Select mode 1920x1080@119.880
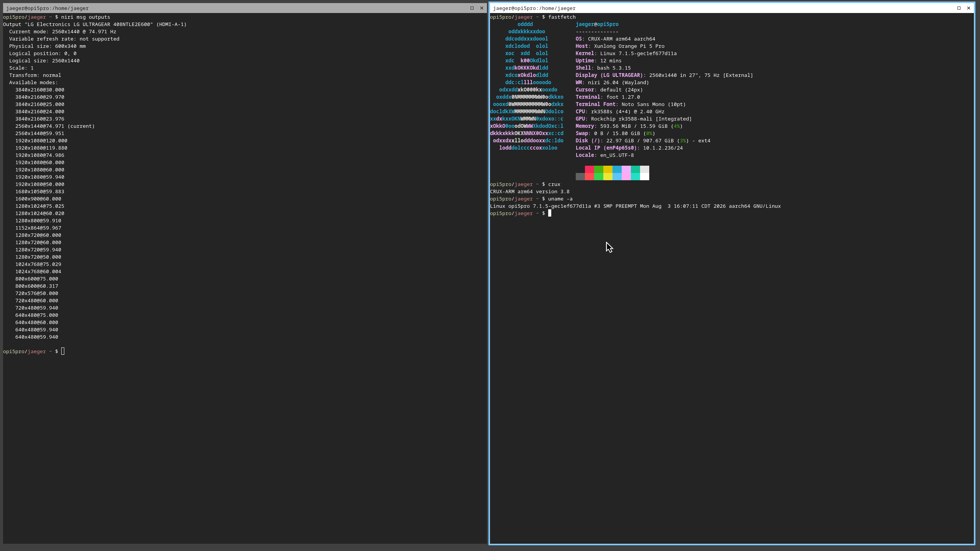The height and width of the screenshot is (551, 980). [x=41, y=148]
